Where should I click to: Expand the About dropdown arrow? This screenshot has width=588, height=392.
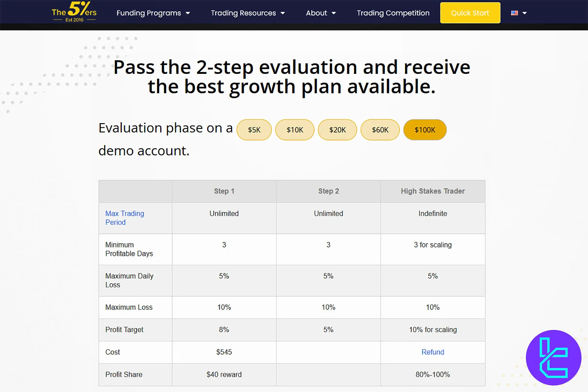coord(334,13)
